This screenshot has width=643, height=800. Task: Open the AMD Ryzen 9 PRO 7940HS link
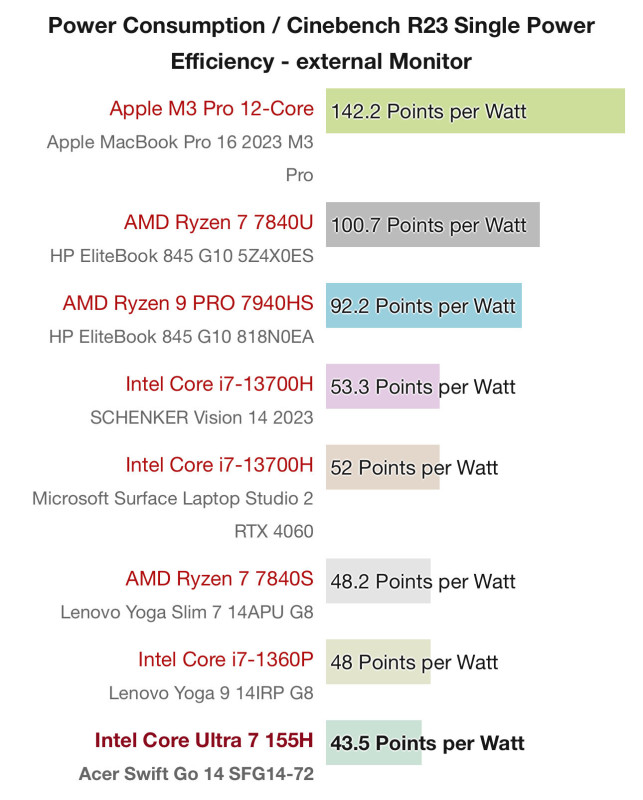tap(188, 303)
